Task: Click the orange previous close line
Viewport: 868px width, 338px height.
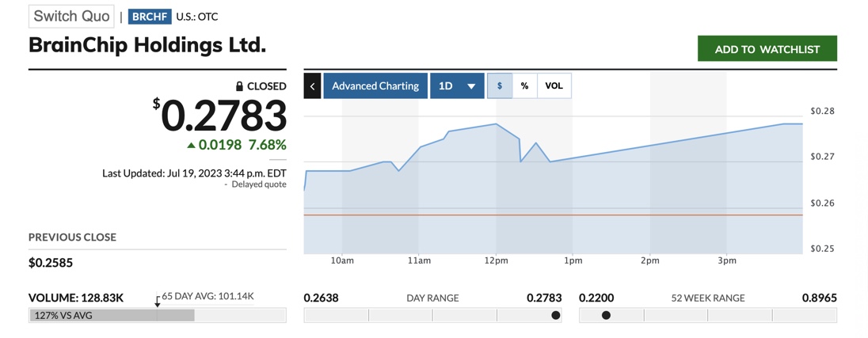Action: (553, 215)
